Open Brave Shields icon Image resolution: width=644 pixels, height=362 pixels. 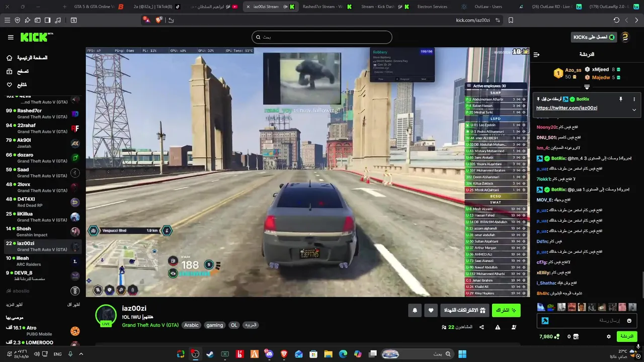159,20
